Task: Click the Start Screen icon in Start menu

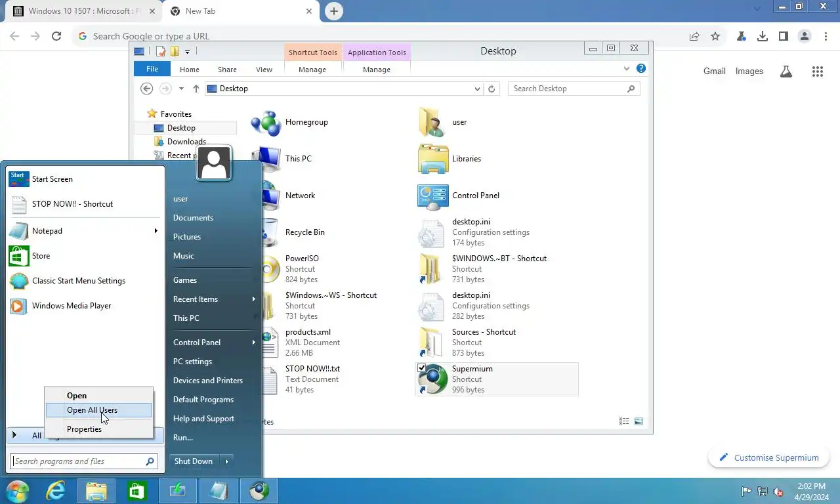Action: tap(18, 179)
